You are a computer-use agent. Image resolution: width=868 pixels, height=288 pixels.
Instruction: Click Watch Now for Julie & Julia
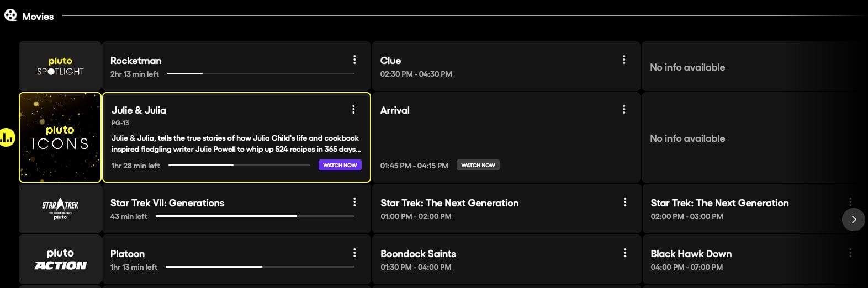pyautogui.click(x=340, y=165)
